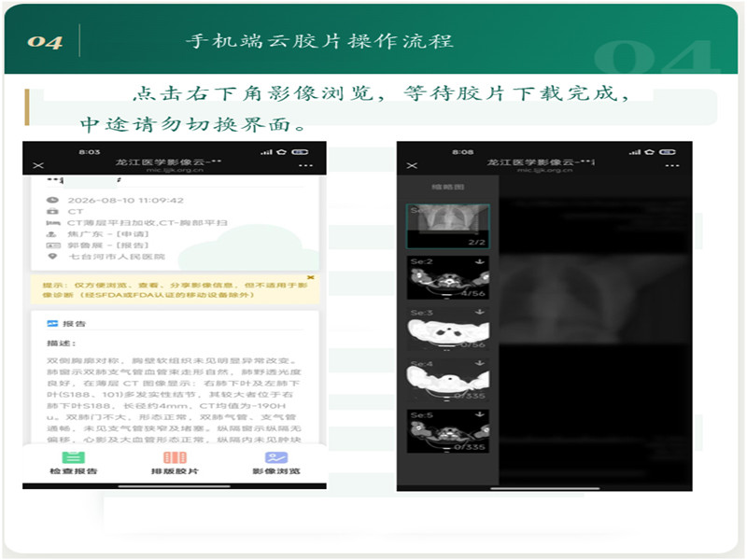Click the CT薄层平扫加收 exam item text

click(148, 223)
